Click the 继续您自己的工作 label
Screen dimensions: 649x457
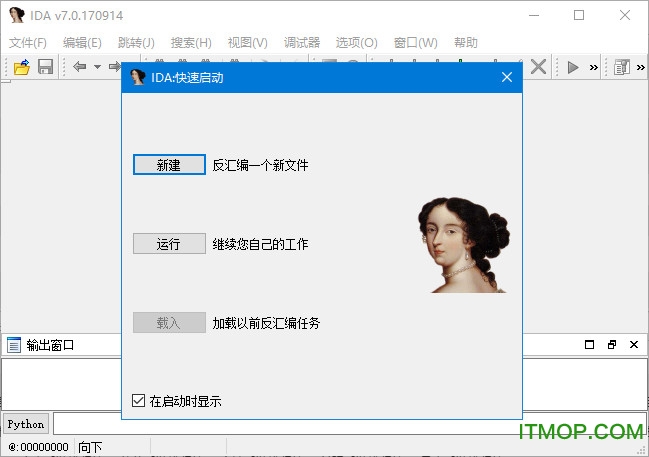[260, 244]
